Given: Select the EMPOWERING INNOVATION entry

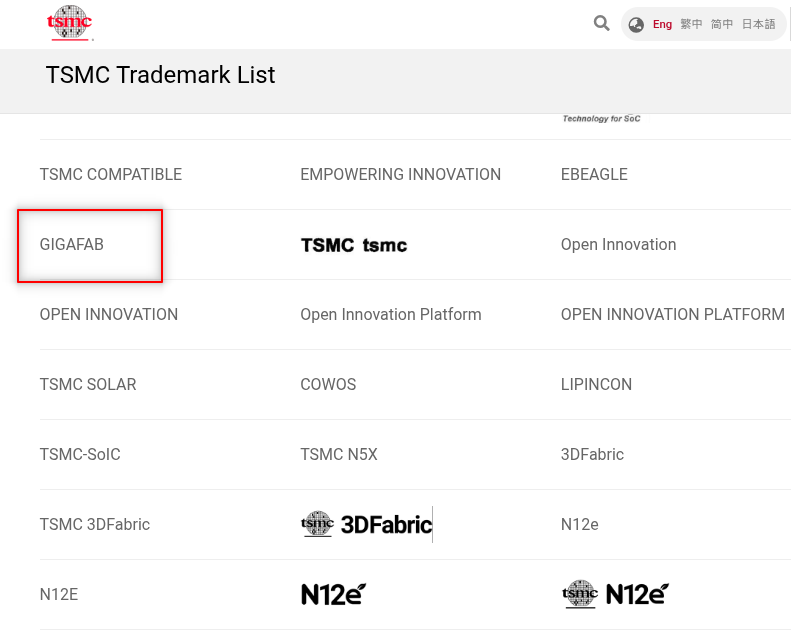Looking at the screenshot, I should (401, 175).
